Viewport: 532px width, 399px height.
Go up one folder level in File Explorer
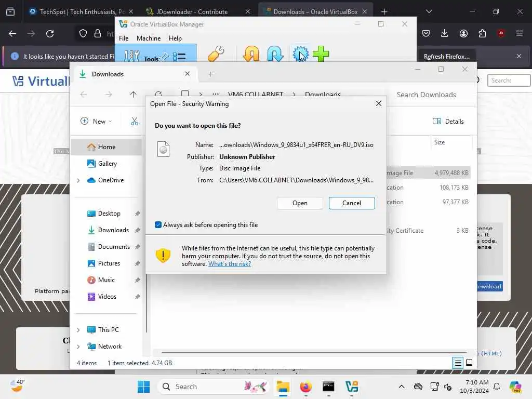(x=133, y=95)
